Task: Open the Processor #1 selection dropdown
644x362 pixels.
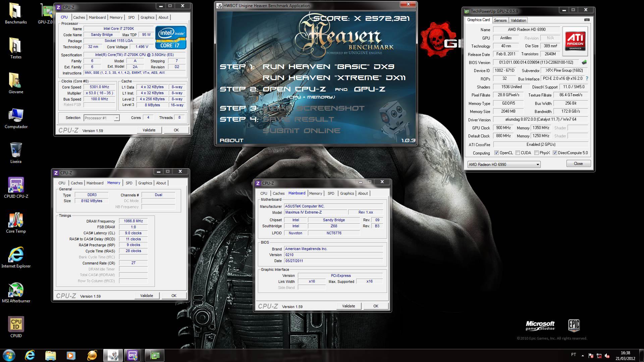Action: (x=101, y=118)
